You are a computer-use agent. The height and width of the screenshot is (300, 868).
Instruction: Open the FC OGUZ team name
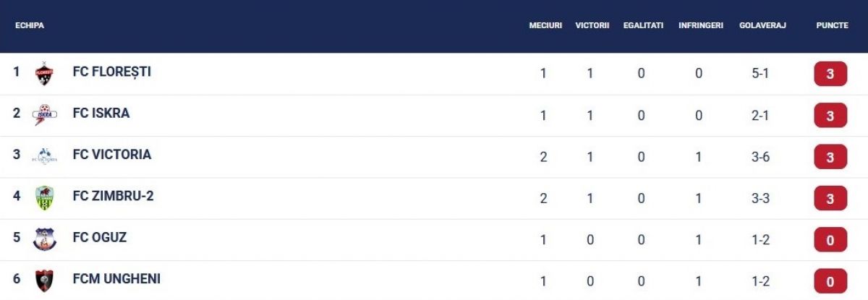click(x=100, y=237)
